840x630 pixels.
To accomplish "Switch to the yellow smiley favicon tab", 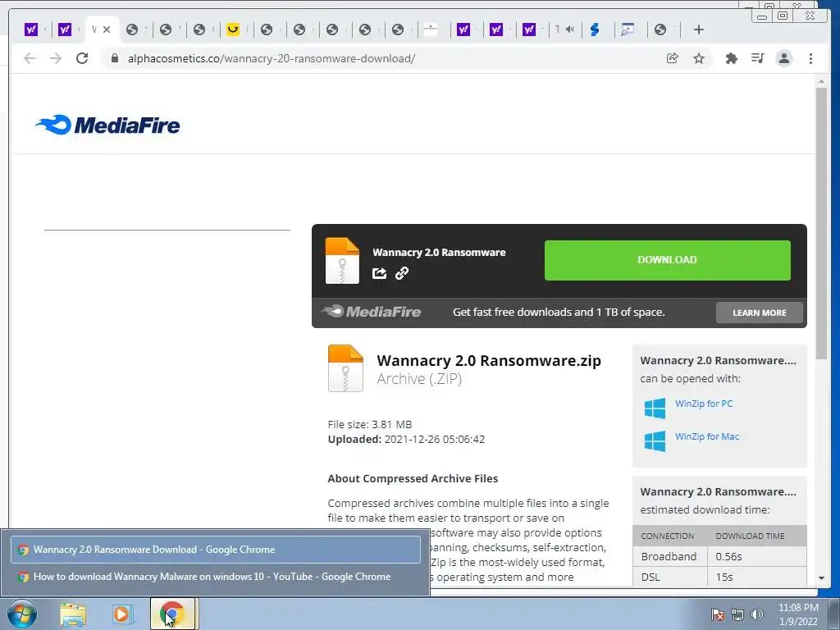I will 232,30.
